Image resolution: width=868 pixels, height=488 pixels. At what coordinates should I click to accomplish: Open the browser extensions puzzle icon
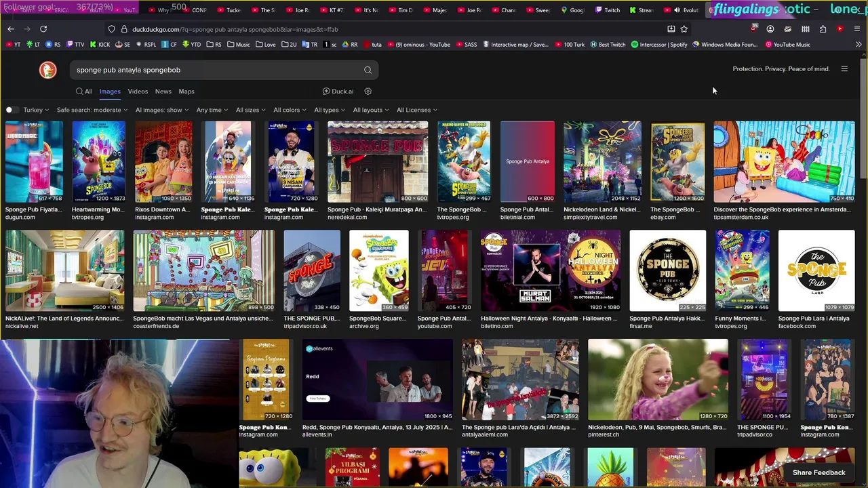823,29
